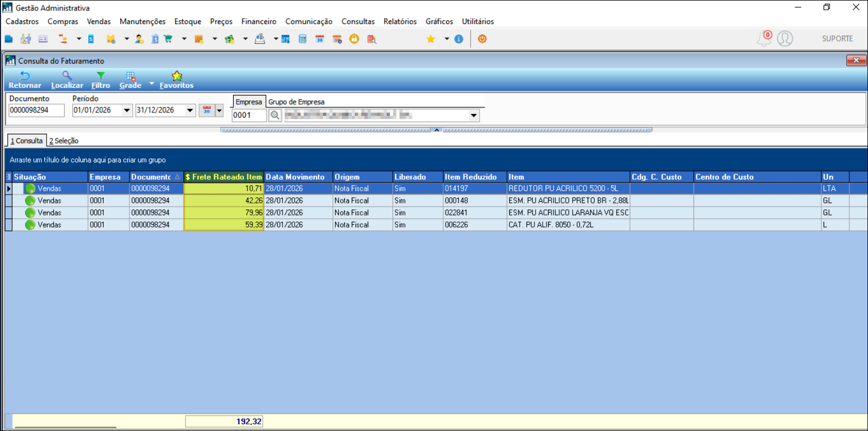Click the blue info circle icon

click(459, 39)
